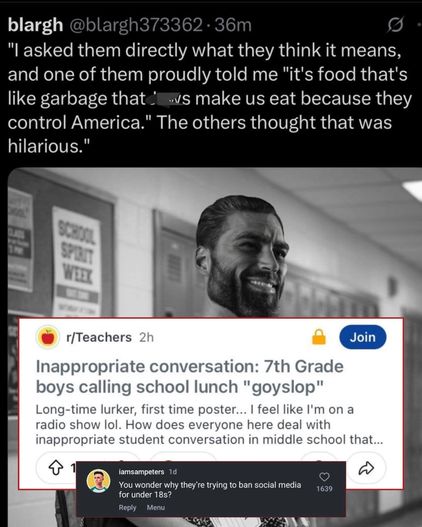
Task: Click the red apple r/Teachers avatar
Action: [x=48, y=337]
